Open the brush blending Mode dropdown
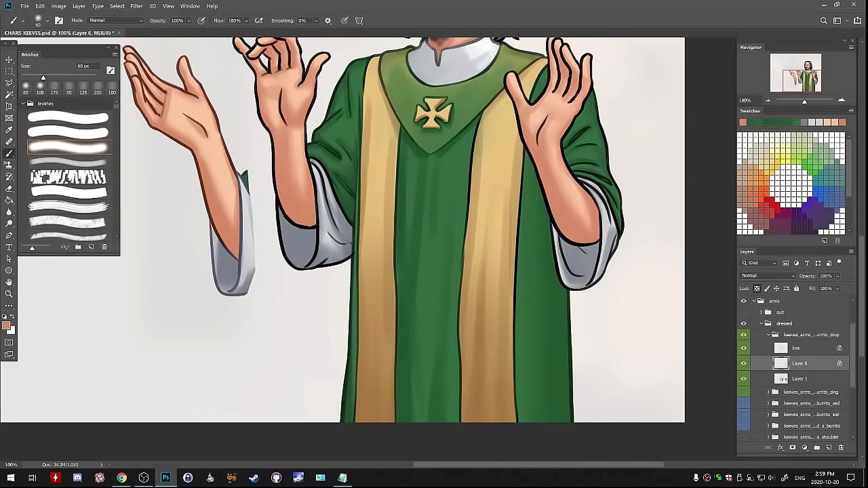The height and width of the screenshot is (488, 868). click(x=117, y=20)
